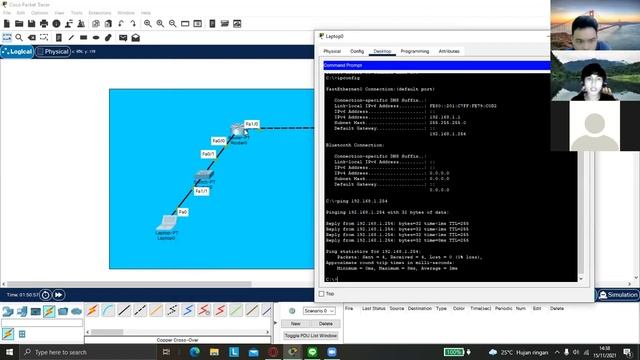Pick the Console cable connection
640x360 pixels.
(108, 311)
